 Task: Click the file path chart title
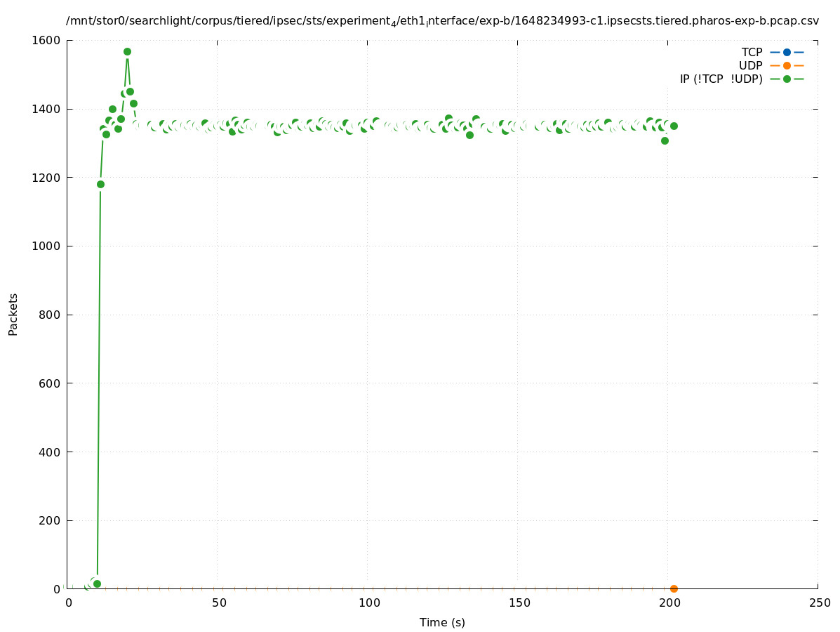[442, 21]
